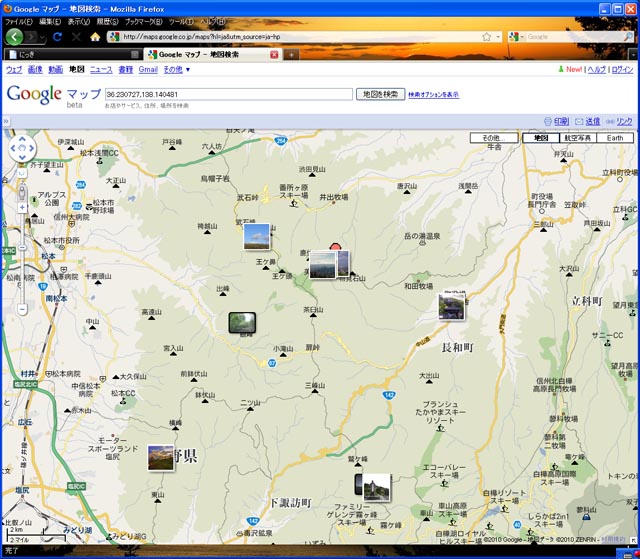Switch map view to 航空写真
The width and height of the screenshot is (640, 559).
click(578, 138)
